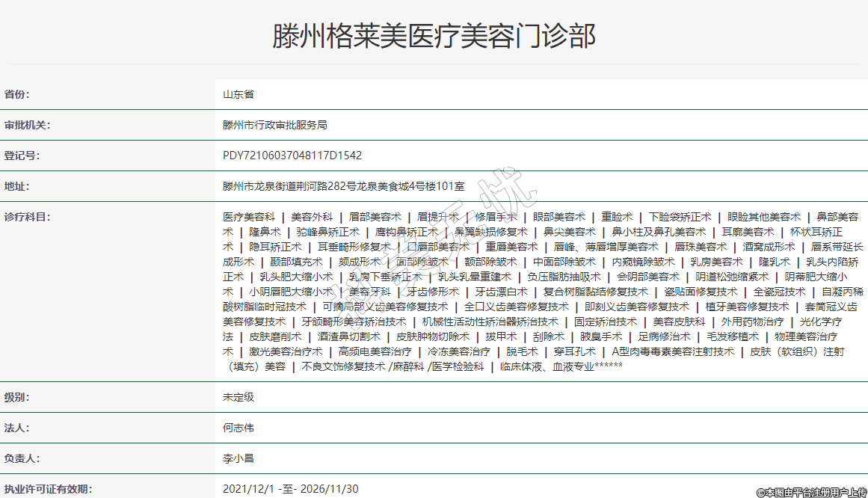This screenshot has height=498, width=868.
Task: Click 医疗美容科 in the treatment subjects
Action: (x=249, y=217)
